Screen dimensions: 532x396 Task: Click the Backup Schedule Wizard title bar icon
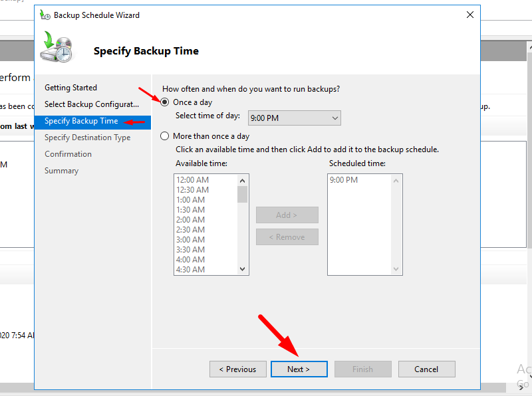tap(45, 15)
